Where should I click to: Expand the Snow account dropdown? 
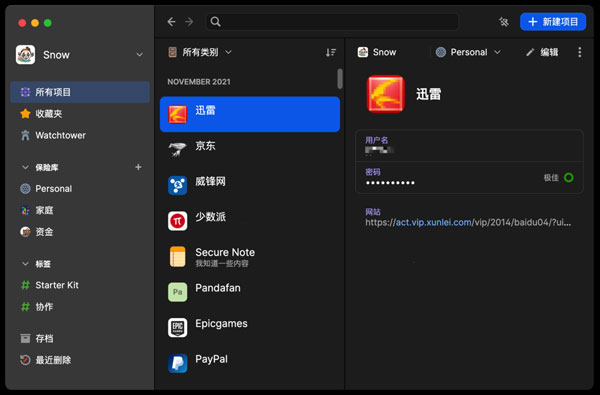coord(140,55)
